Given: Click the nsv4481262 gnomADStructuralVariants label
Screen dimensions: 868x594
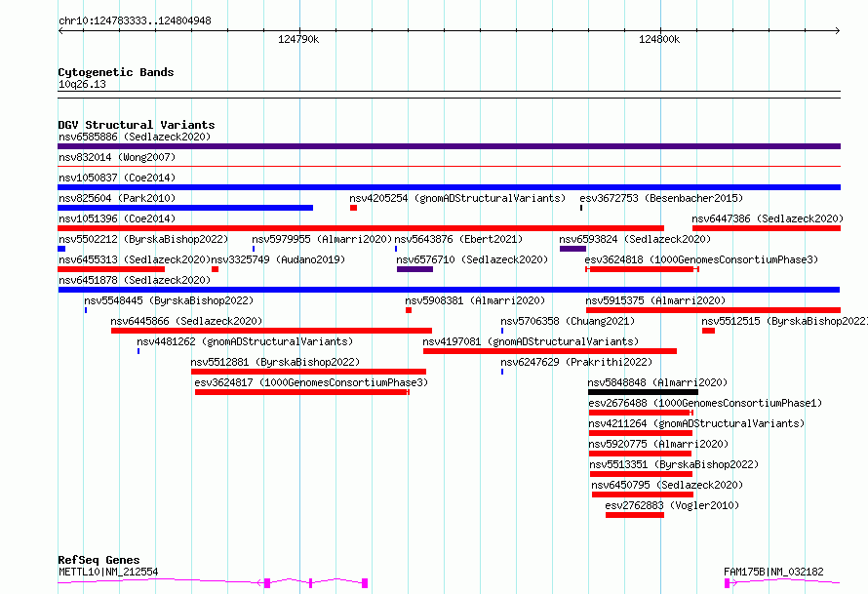Looking at the screenshot, I should (x=245, y=341).
